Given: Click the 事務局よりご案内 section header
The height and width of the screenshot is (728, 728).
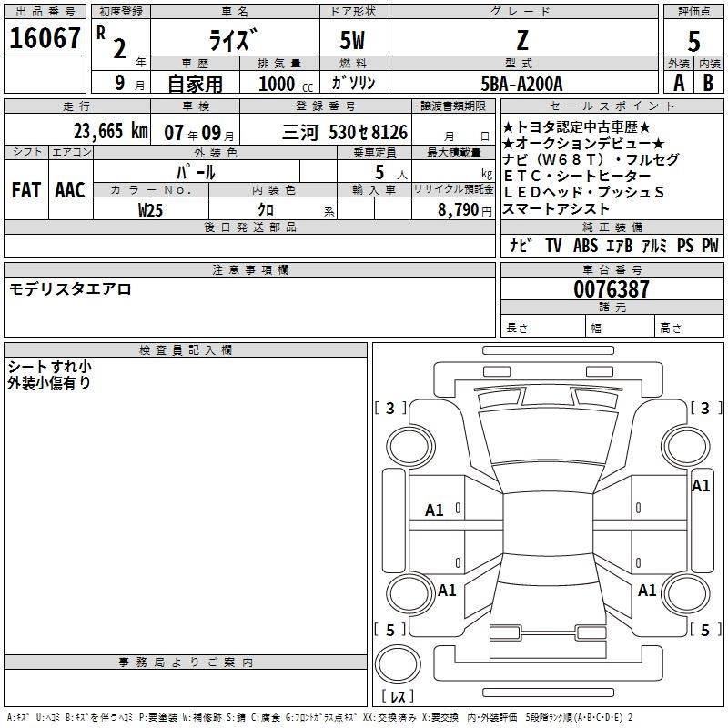Looking at the screenshot, I should click(x=186, y=662).
